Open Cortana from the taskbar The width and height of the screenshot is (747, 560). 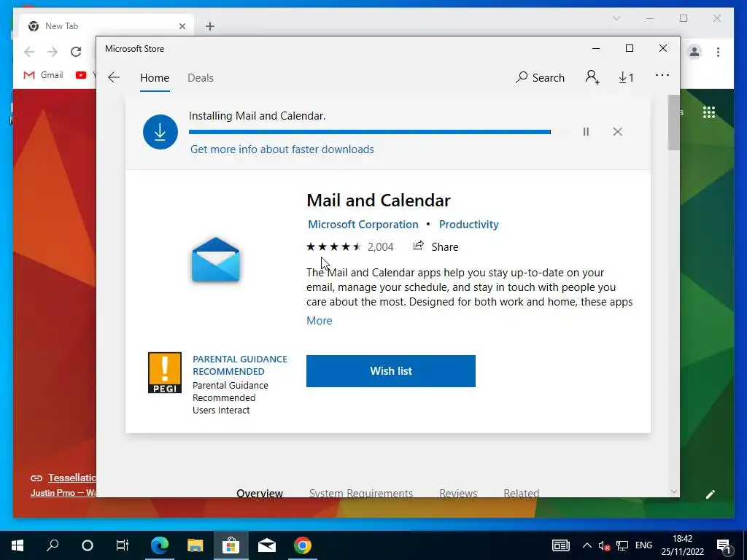[x=88, y=545]
